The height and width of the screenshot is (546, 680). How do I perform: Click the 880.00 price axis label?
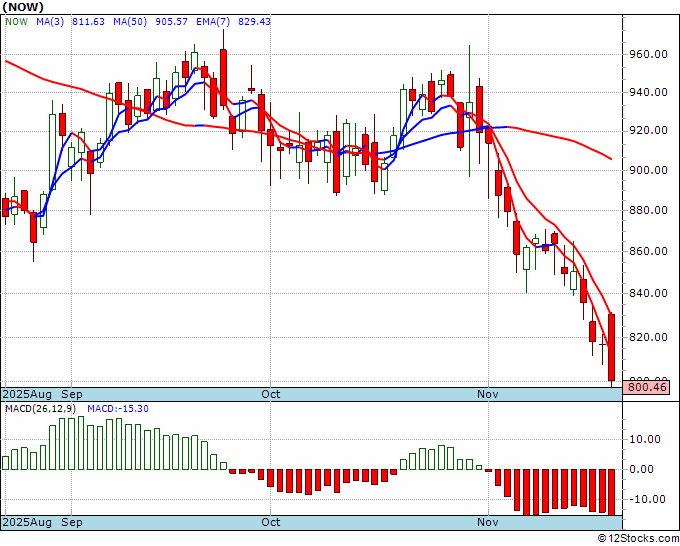[x=648, y=210]
